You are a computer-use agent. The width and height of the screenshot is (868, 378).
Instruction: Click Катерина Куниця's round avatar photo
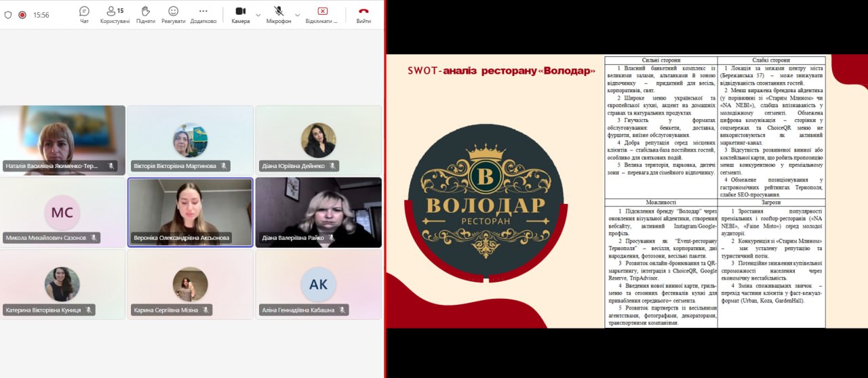(x=62, y=284)
